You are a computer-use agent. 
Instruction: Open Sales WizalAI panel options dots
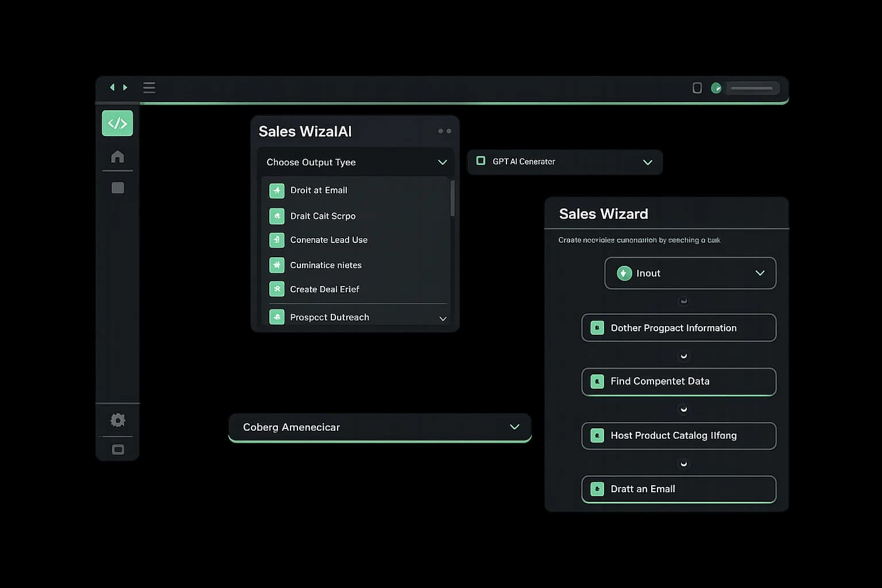(444, 131)
